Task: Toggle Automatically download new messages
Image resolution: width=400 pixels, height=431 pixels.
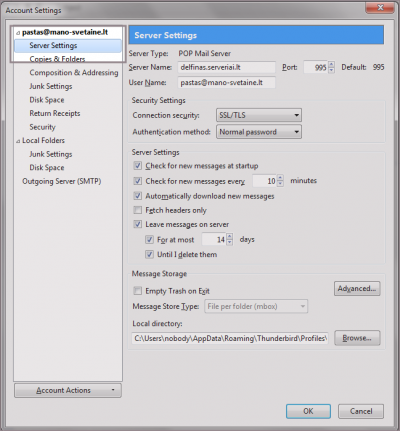Action: [138, 196]
